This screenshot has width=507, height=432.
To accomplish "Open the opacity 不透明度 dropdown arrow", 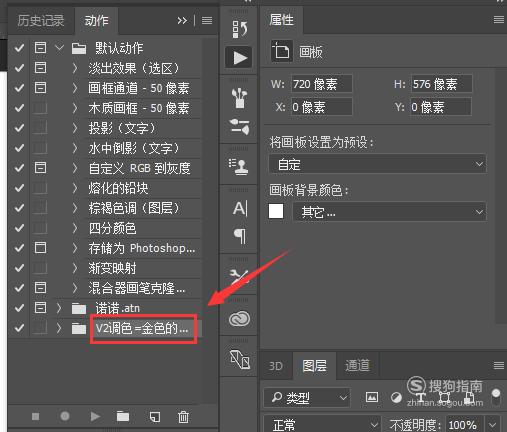I will (x=493, y=425).
